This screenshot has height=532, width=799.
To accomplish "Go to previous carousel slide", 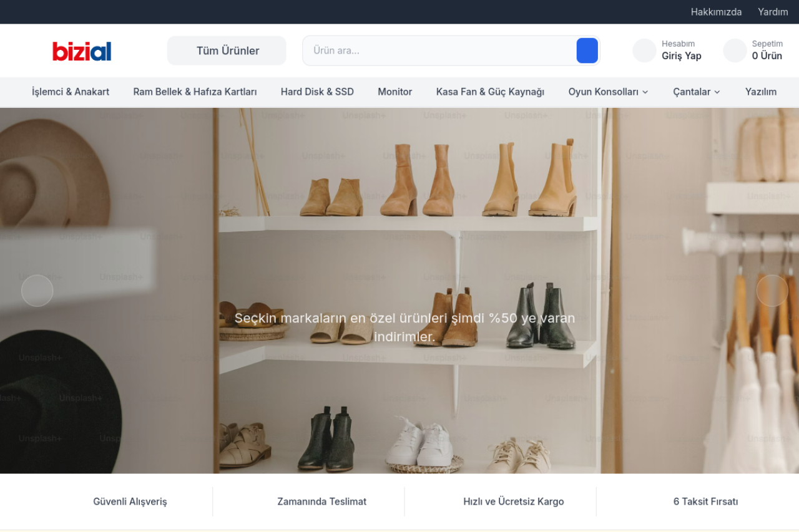I will click(x=37, y=291).
